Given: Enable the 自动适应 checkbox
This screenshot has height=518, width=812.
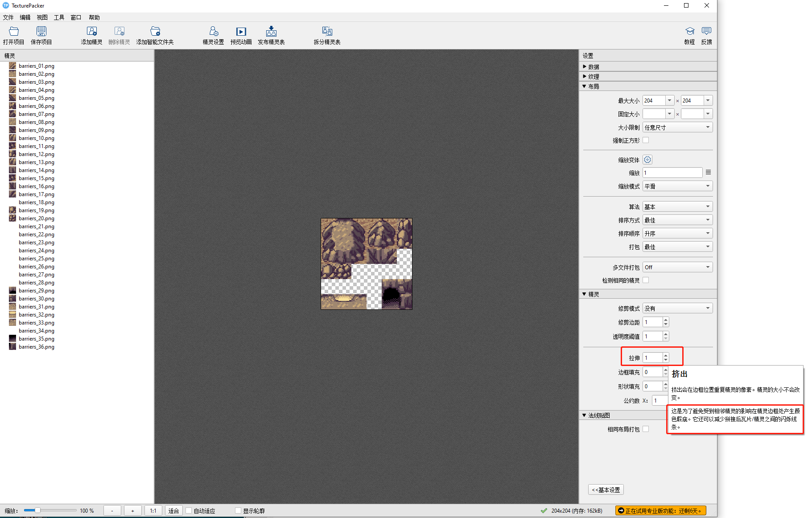Looking at the screenshot, I should click(189, 511).
